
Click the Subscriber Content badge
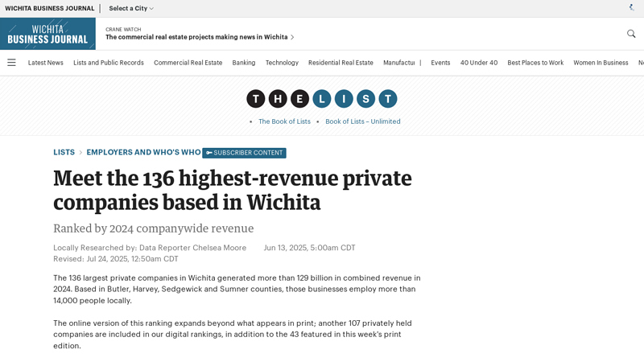click(244, 153)
